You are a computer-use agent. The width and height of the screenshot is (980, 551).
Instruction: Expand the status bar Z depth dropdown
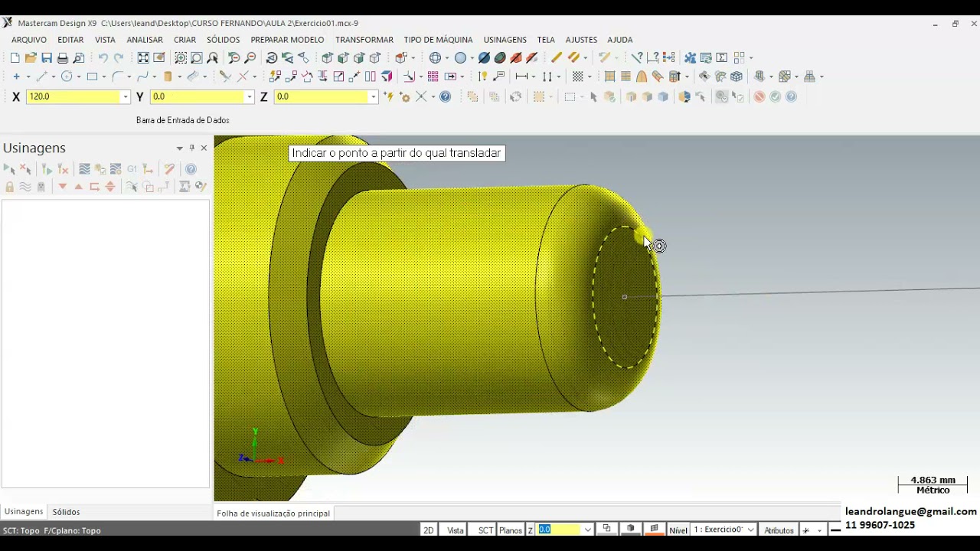point(587,530)
